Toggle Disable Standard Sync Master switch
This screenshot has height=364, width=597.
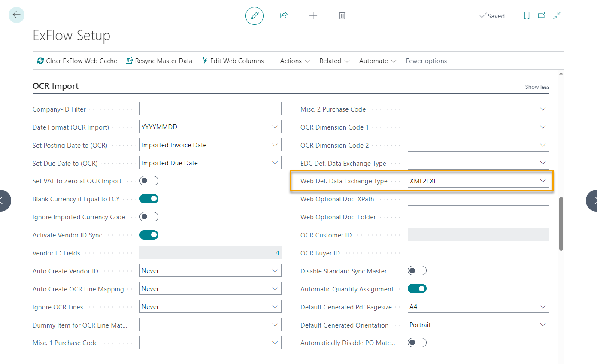click(417, 271)
